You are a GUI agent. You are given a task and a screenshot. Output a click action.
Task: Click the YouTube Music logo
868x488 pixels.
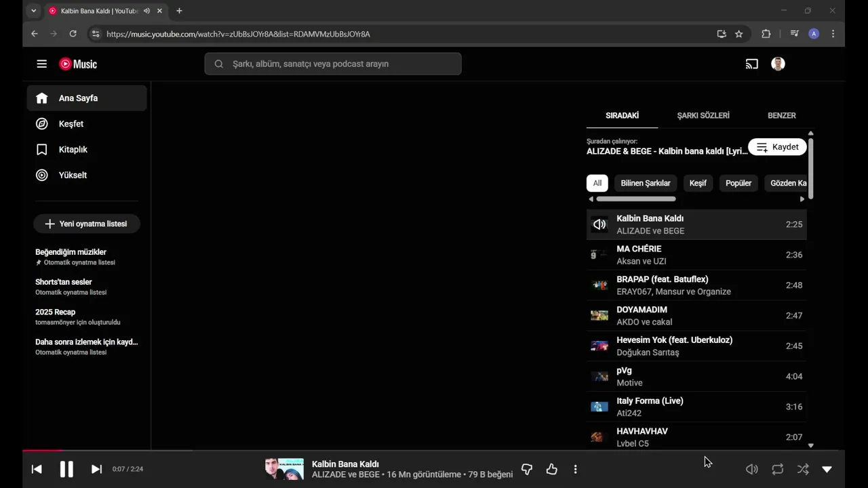point(78,64)
